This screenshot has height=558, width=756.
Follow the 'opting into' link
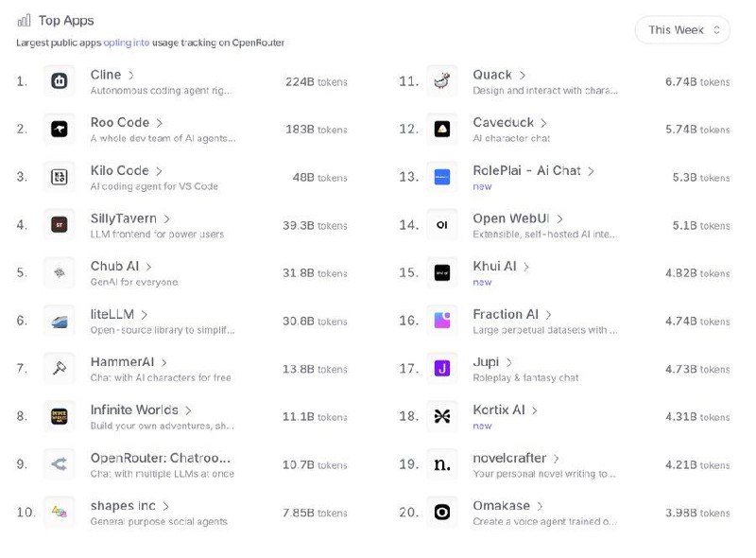pyautogui.click(x=127, y=43)
